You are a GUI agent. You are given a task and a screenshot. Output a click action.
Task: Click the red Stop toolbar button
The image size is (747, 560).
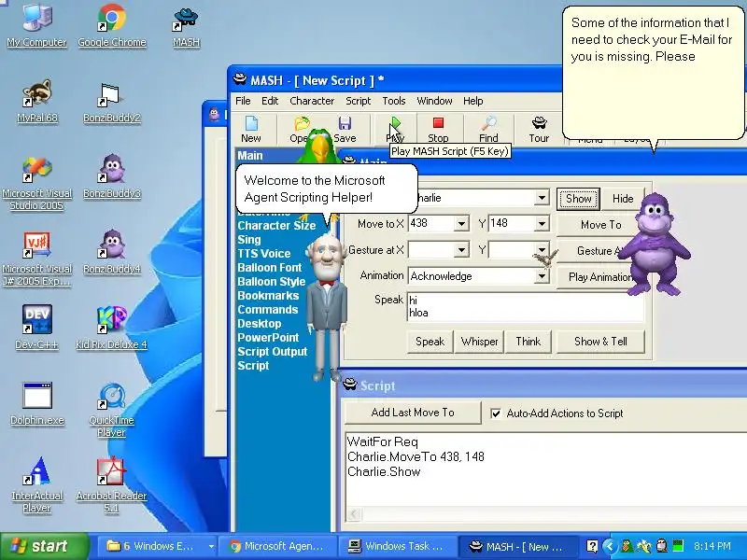coord(438,129)
